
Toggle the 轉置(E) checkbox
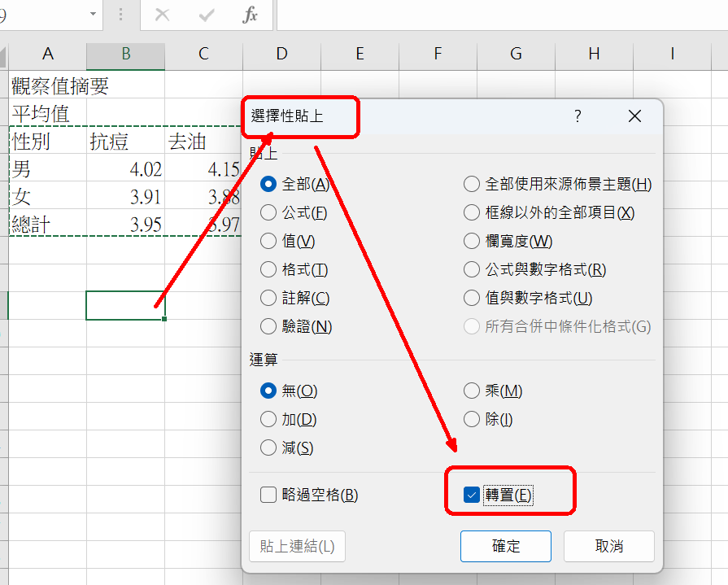472,496
